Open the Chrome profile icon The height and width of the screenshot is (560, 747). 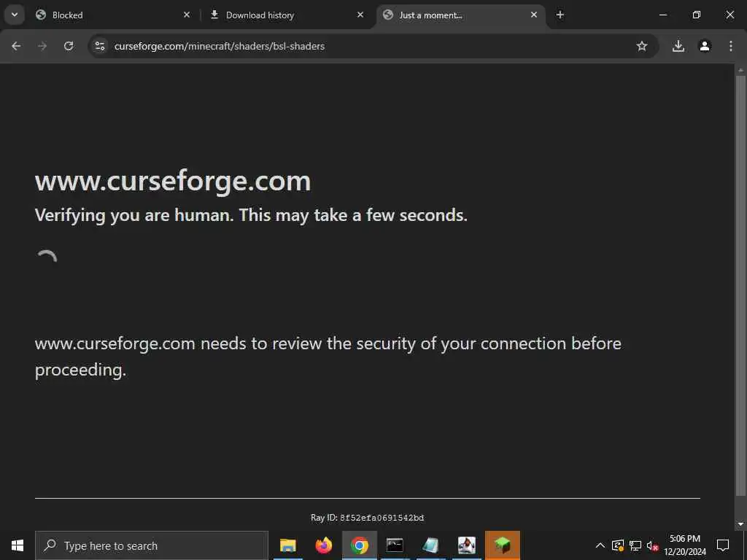(705, 46)
